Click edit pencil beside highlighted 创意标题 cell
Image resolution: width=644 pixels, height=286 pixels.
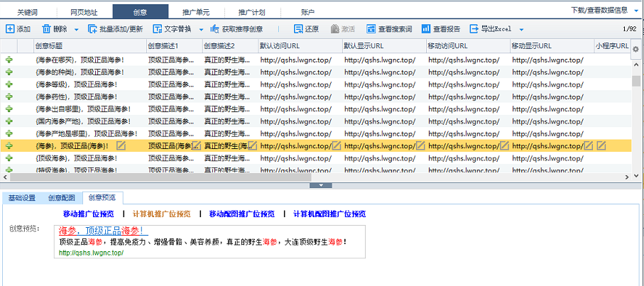pos(121,145)
